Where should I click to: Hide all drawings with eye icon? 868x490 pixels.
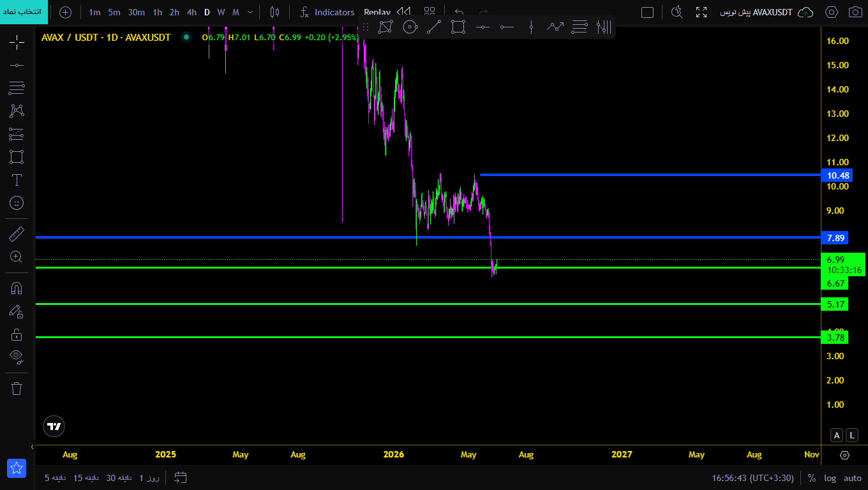[x=17, y=356]
